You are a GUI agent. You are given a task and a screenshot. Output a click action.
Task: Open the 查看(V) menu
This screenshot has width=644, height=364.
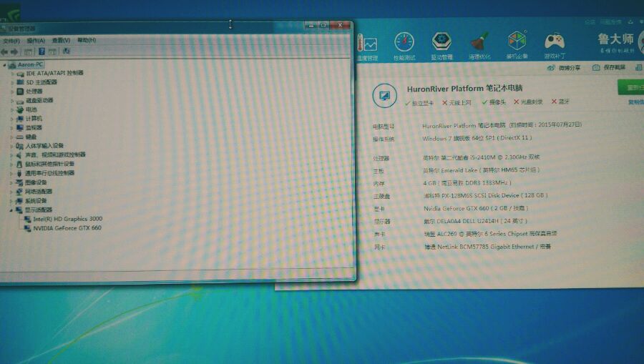pyautogui.click(x=61, y=40)
